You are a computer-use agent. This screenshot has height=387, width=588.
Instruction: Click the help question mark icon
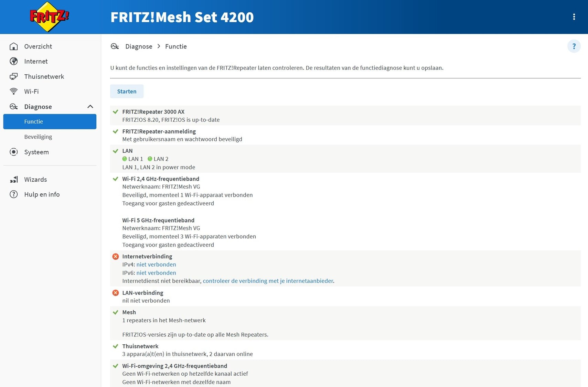[574, 46]
